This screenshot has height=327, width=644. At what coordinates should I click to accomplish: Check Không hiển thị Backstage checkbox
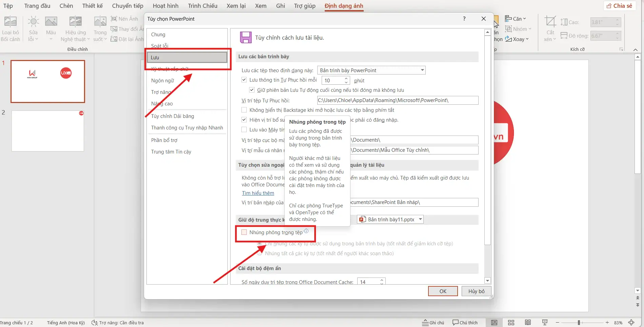[244, 110]
